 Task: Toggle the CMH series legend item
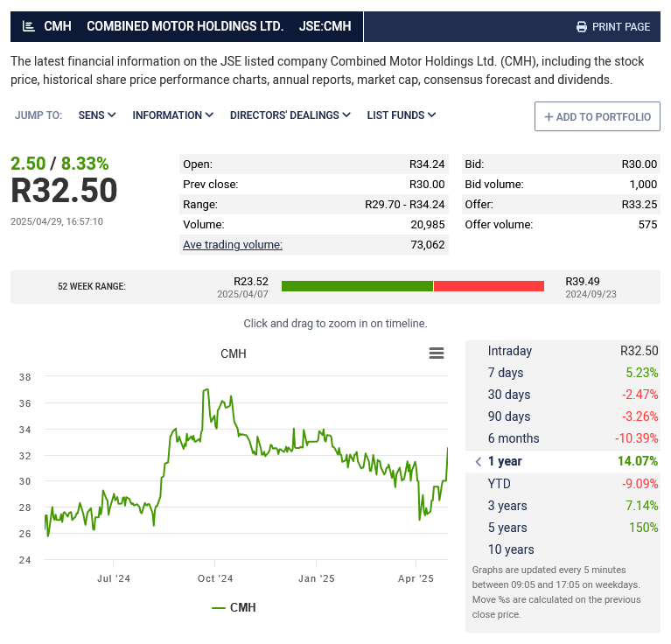point(234,607)
